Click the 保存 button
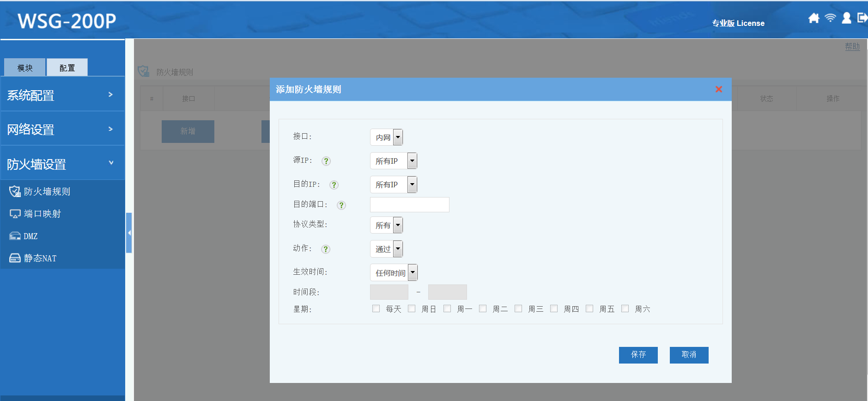This screenshot has height=401, width=868. click(638, 355)
